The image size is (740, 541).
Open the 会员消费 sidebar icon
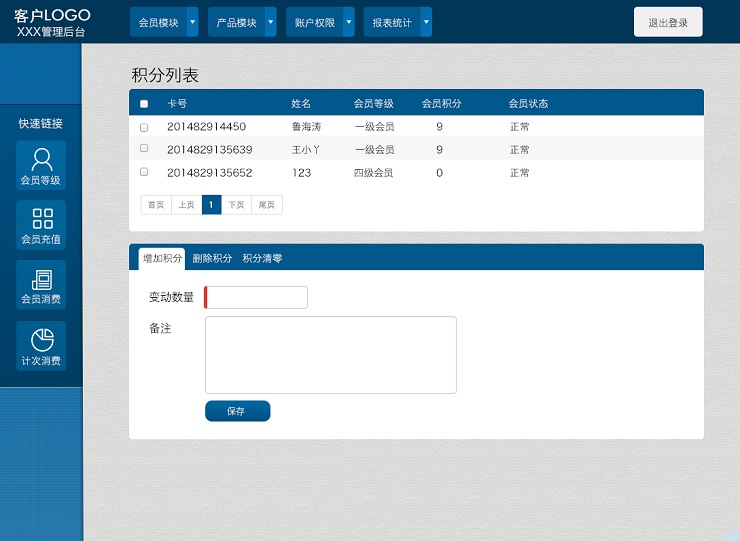[41, 285]
